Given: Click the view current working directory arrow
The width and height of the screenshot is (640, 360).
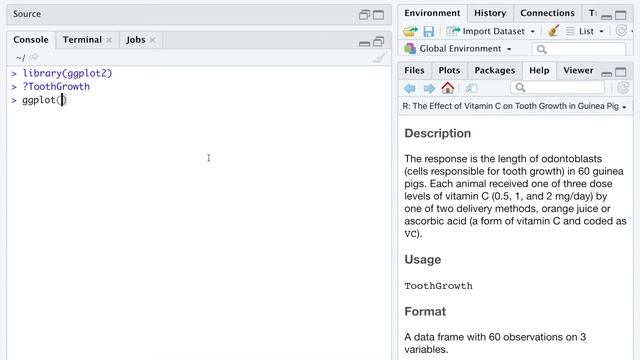Looking at the screenshot, I should [x=34, y=57].
